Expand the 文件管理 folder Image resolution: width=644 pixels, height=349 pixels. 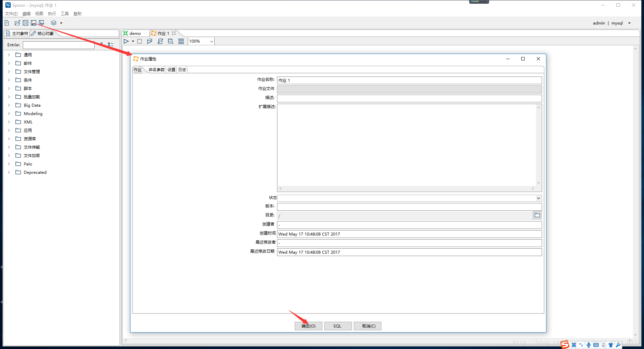[x=9, y=71]
